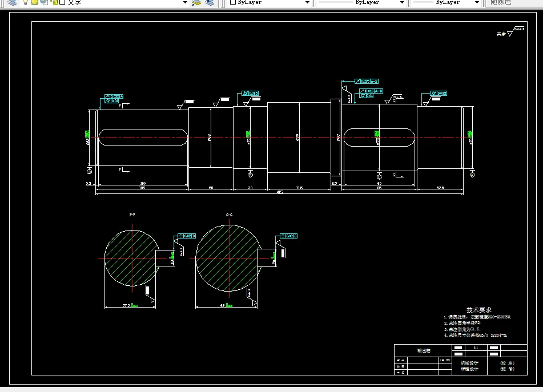
Task: Select the (校 名) title block text
Action: pos(508,363)
